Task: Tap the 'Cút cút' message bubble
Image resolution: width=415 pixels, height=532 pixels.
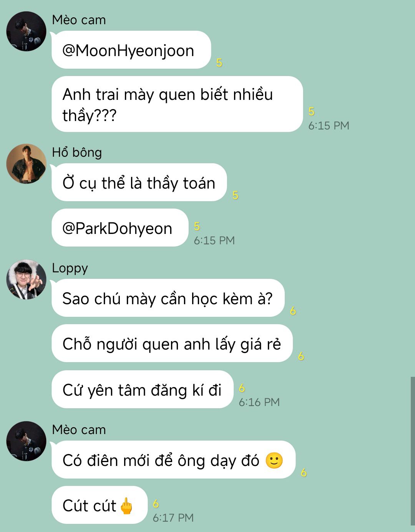Action: [x=100, y=505]
